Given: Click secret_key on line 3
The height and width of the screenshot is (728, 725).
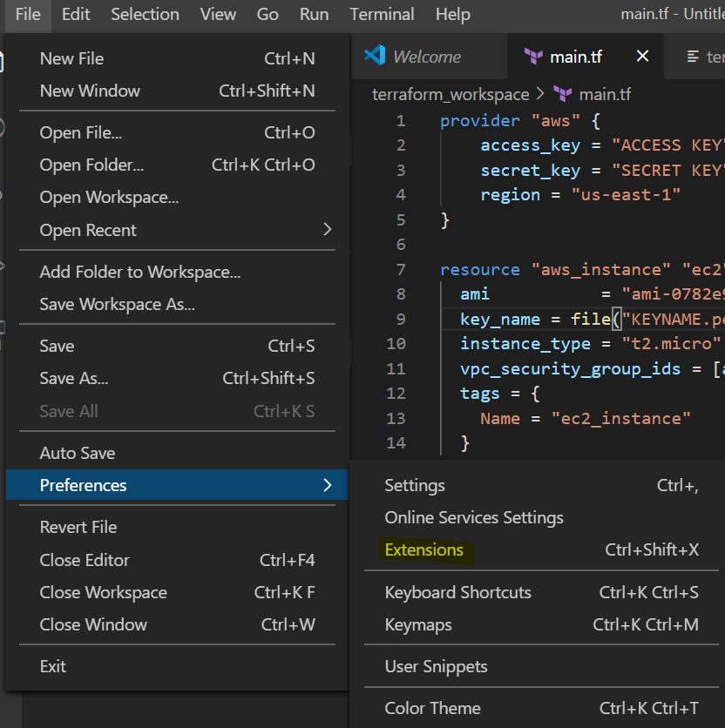Looking at the screenshot, I should point(531,171).
